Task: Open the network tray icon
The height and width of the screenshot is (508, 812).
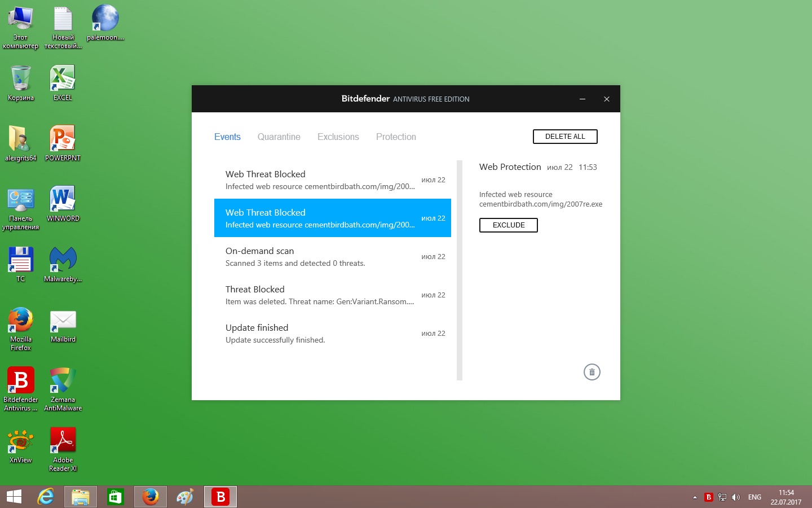Action: tap(722, 497)
